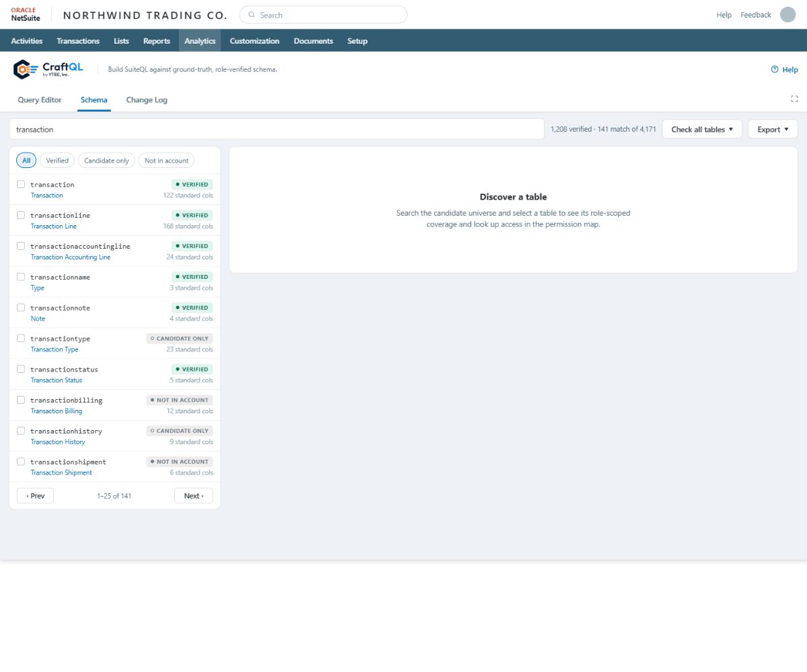The height and width of the screenshot is (672, 807).
Task: Open the Check all tables dropdown
Action: point(702,129)
